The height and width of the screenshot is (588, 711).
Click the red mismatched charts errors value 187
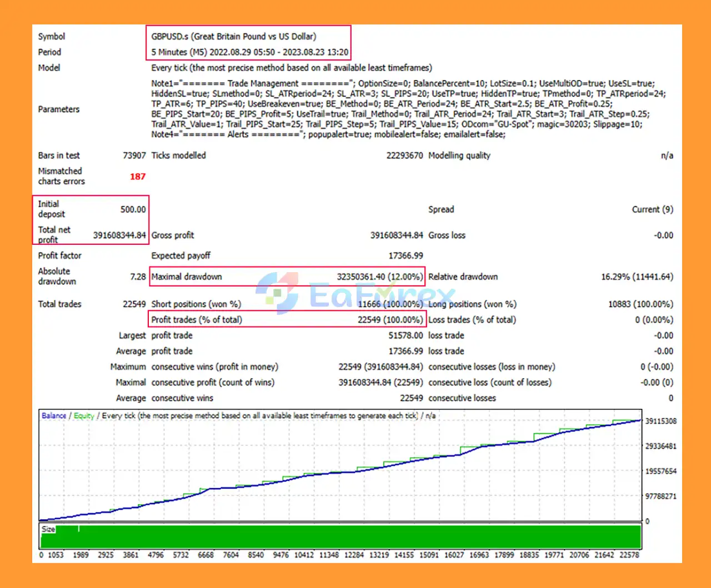(x=137, y=177)
